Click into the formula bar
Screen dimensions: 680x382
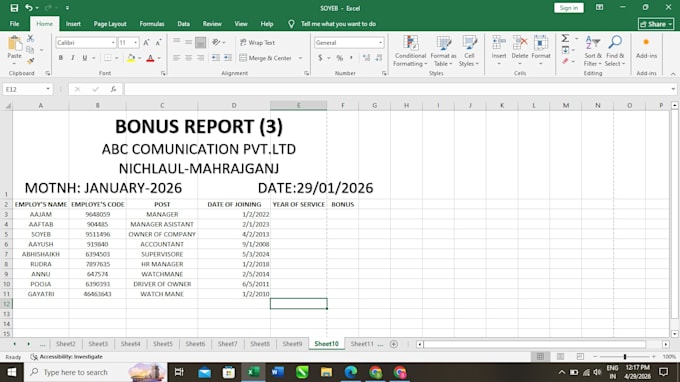[397, 89]
